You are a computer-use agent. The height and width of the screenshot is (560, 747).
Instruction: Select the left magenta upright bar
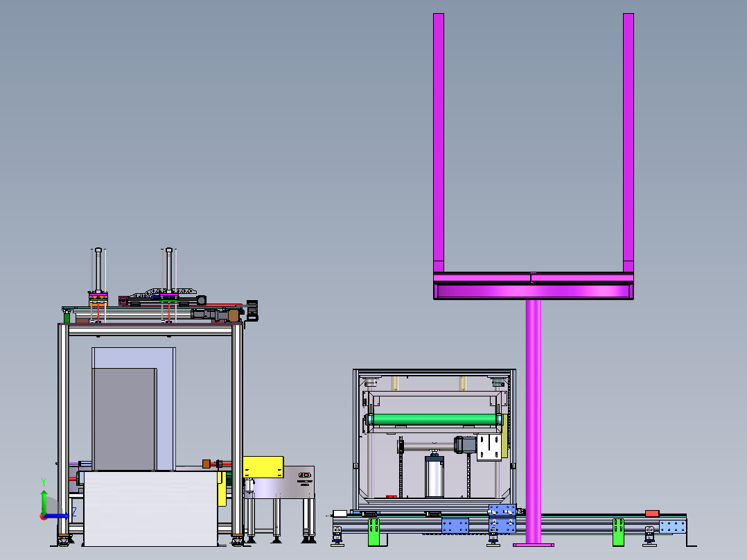(439, 143)
